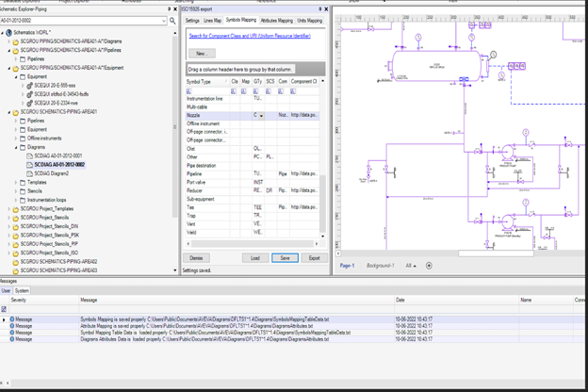
Task: Collapse the Schematics WORL root node
Action: click(x=3, y=33)
